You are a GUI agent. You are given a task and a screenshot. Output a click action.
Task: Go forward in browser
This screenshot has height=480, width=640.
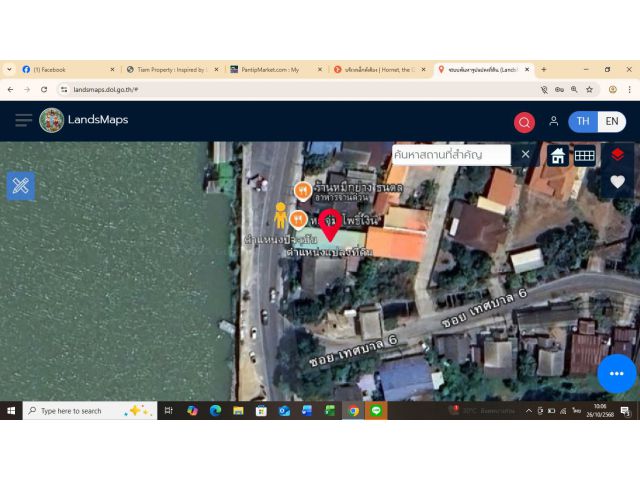pos(27,89)
